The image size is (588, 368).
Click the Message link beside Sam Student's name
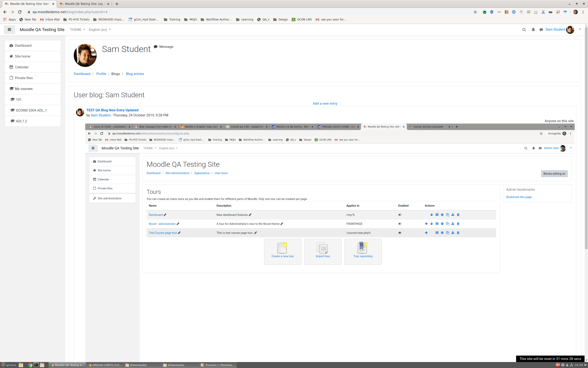(164, 47)
